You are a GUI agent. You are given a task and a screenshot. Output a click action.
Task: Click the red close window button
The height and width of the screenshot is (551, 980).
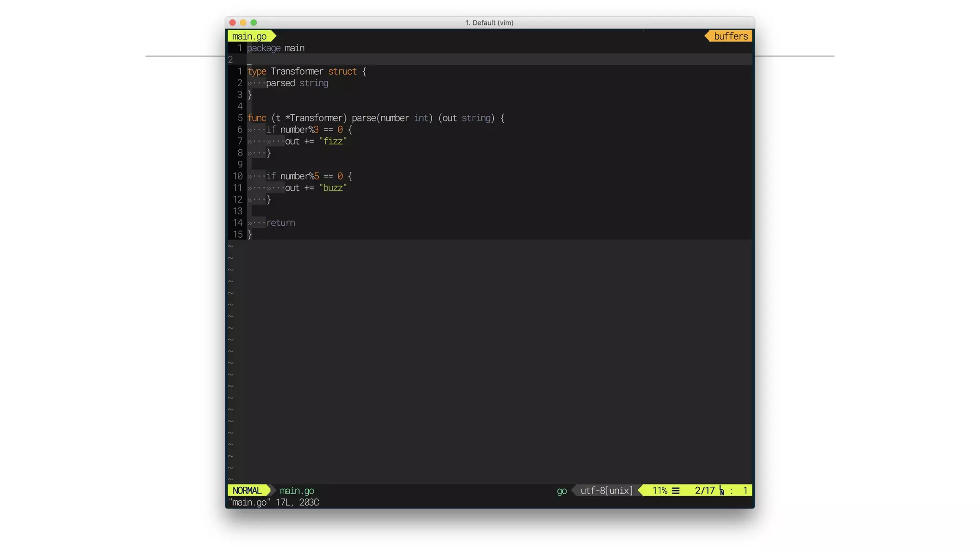tap(233, 22)
